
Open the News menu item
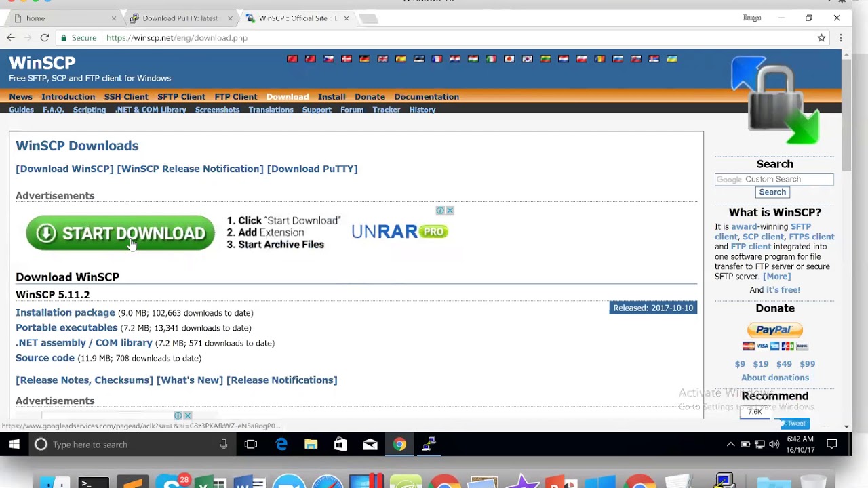pos(20,97)
